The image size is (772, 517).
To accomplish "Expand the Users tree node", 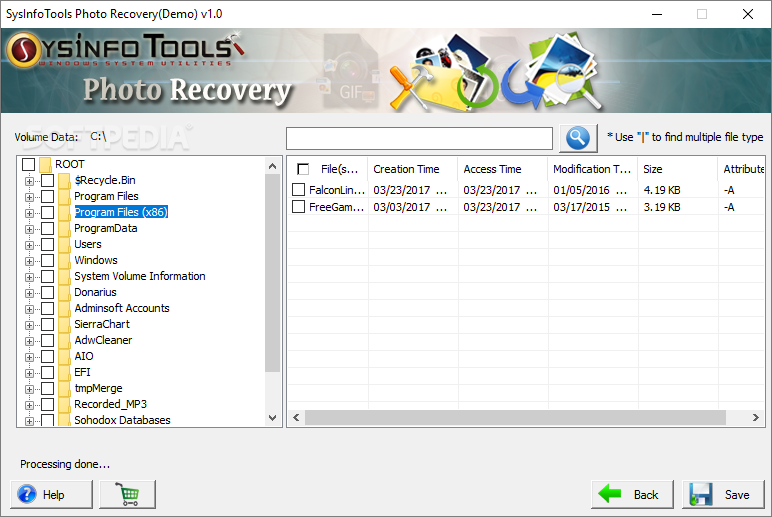I will (x=30, y=245).
